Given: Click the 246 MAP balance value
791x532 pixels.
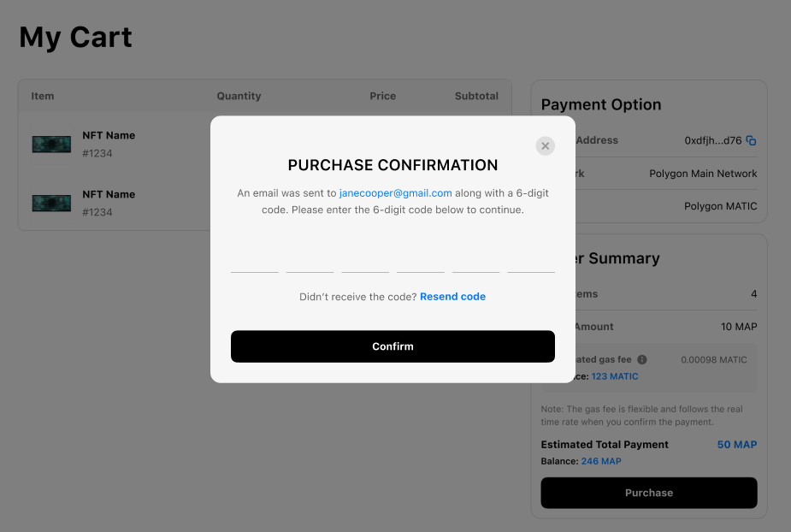Looking at the screenshot, I should (x=601, y=461).
